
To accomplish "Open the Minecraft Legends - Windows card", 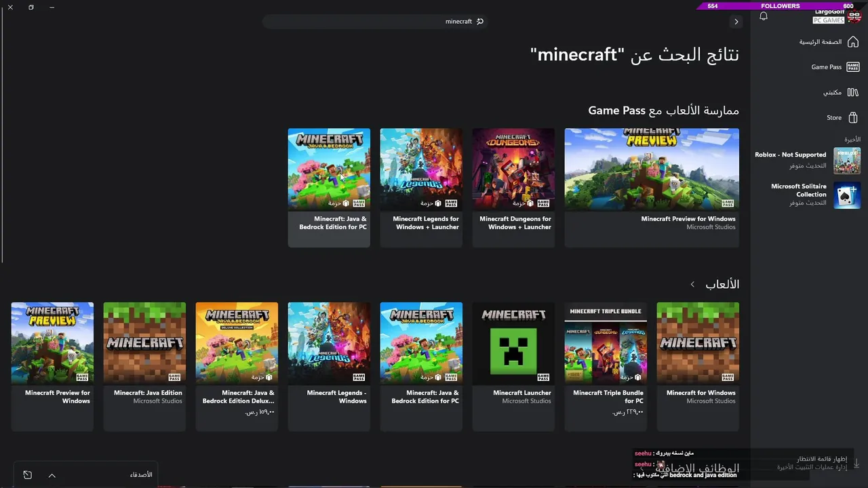I will tap(329, 367).
